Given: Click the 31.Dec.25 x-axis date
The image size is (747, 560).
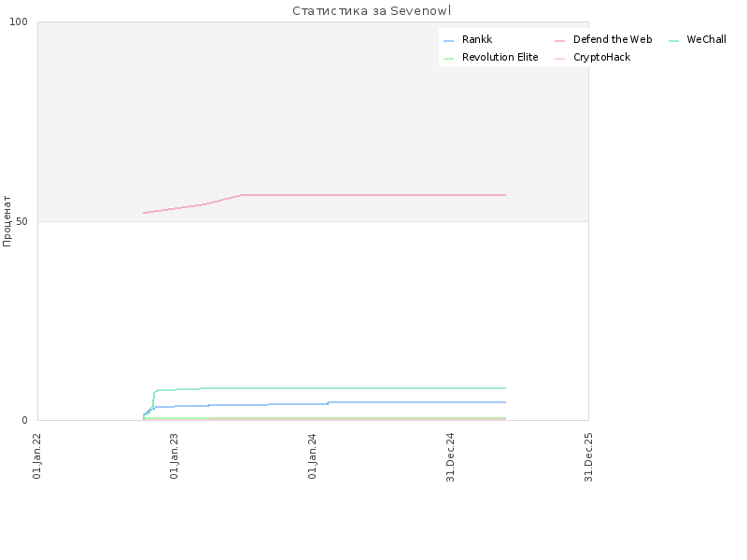Looking at the screenshot, I should pyautogui.click(x=588, y=457).
